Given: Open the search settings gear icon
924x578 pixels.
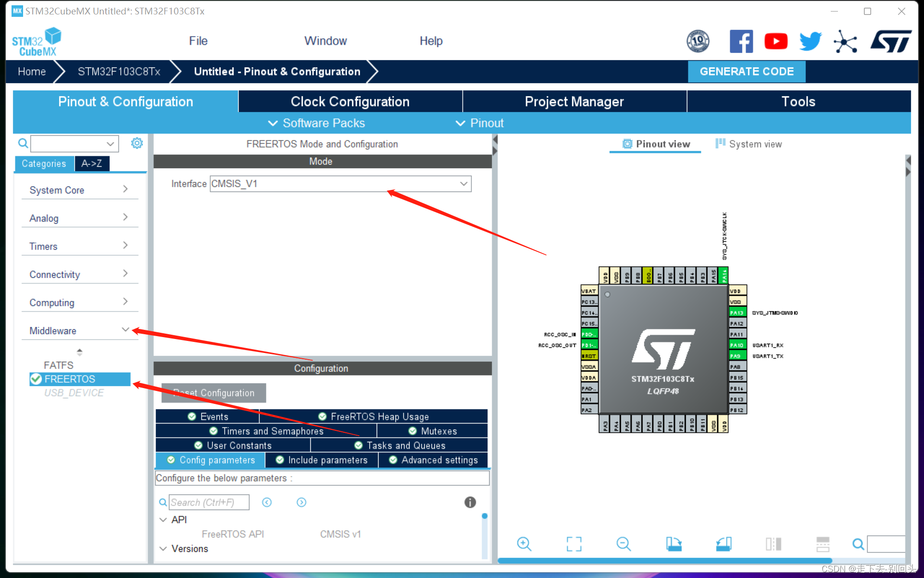Looking at the screenshot, I should click(x=137, y=143).
